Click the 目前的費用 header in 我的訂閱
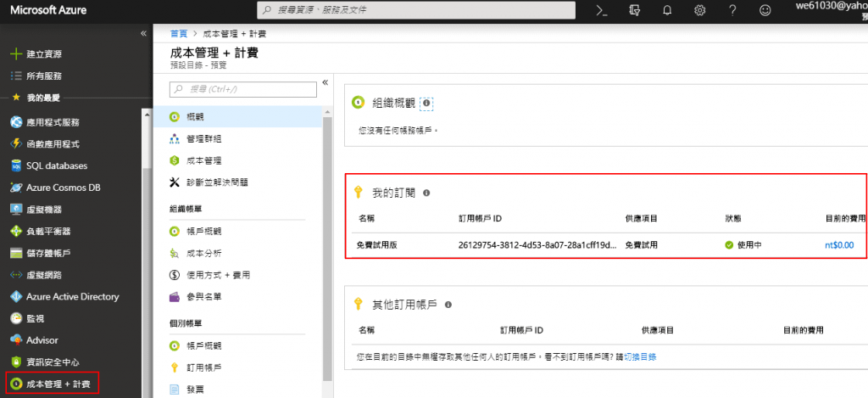 tap(845, 218)
